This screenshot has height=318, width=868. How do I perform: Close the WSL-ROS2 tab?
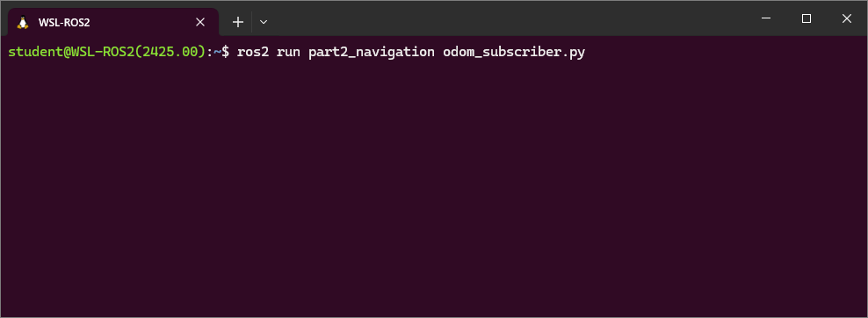point(200,22)
